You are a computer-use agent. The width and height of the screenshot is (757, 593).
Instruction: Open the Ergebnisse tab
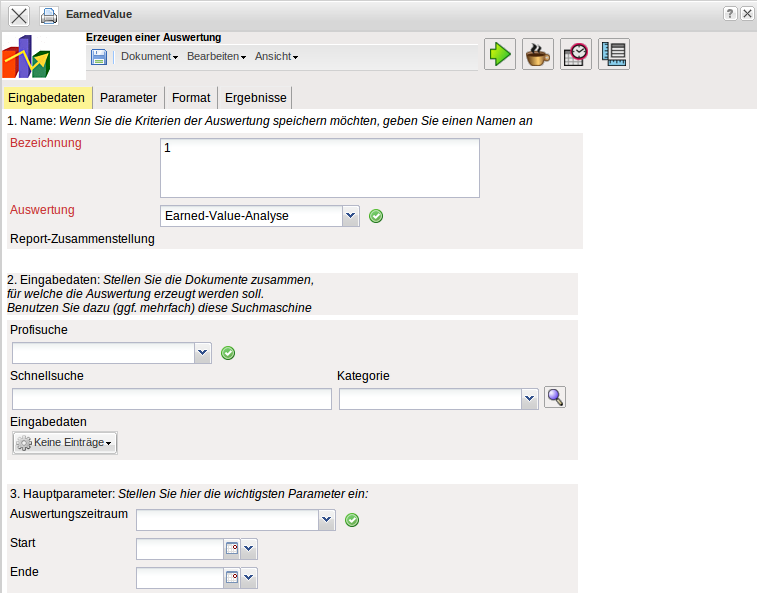click(255, 98)
